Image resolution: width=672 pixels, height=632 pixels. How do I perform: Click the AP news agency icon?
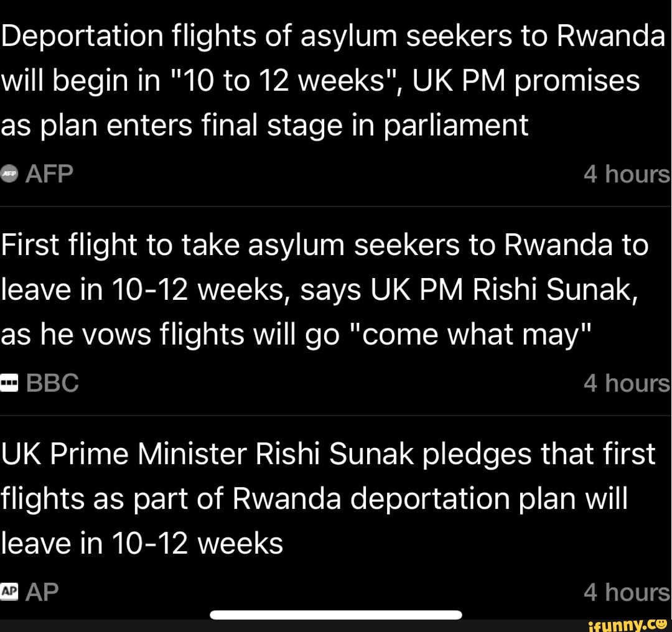click(9, 592)
